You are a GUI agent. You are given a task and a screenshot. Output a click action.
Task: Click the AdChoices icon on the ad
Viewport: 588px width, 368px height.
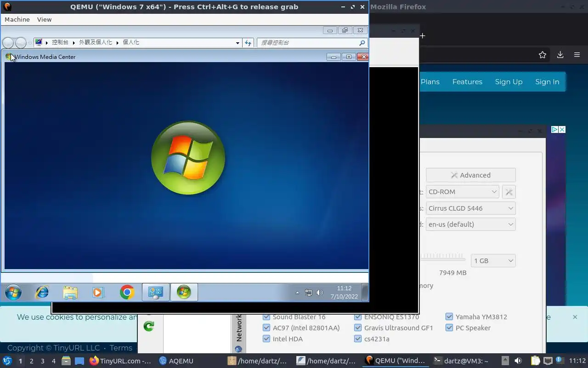pyautogui.click(x=554, y=130)
